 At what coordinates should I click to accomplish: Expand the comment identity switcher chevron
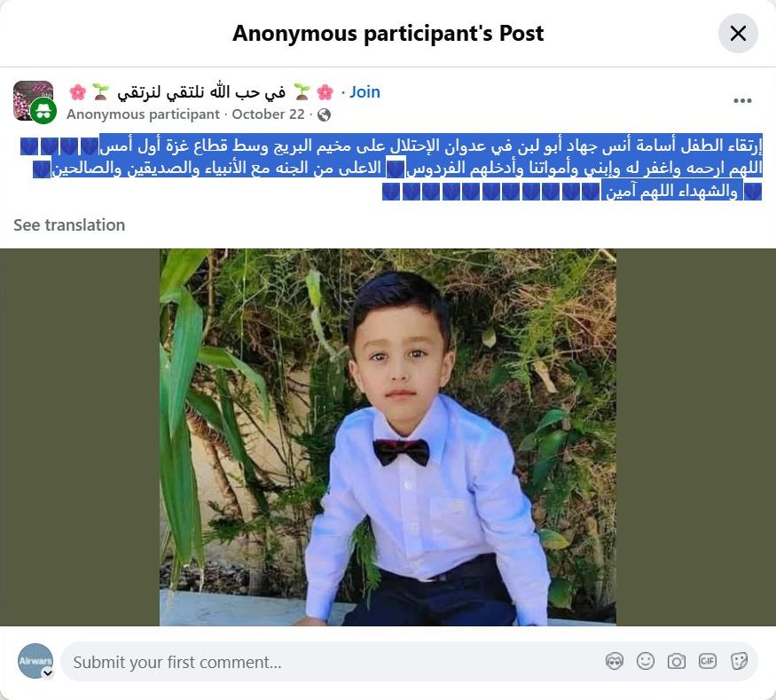(48, 672)
